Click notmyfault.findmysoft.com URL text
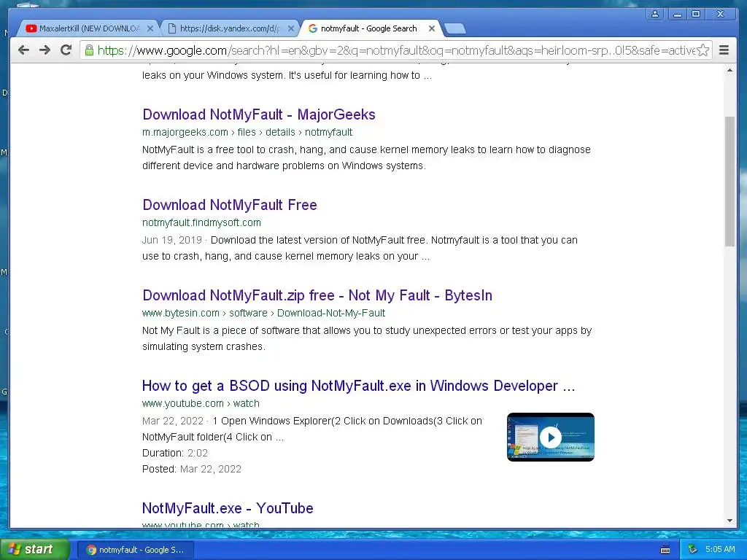 (x=201, y=222)
